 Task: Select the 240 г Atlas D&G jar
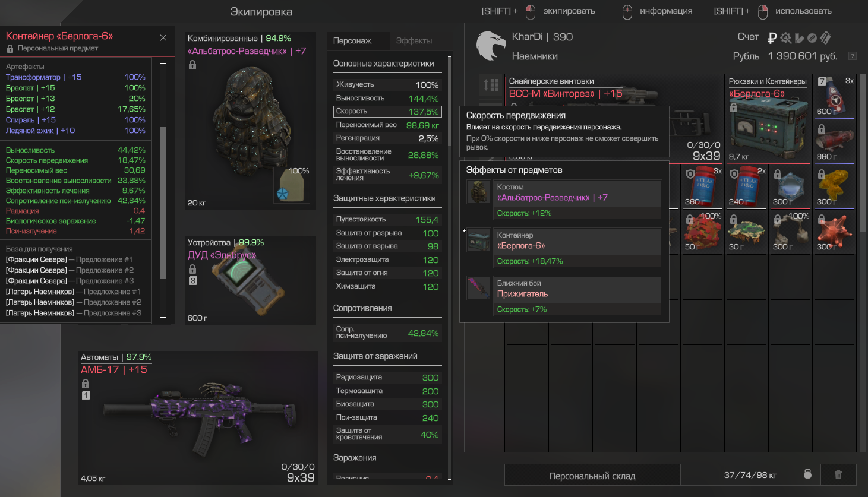click(x=746, y=186)
